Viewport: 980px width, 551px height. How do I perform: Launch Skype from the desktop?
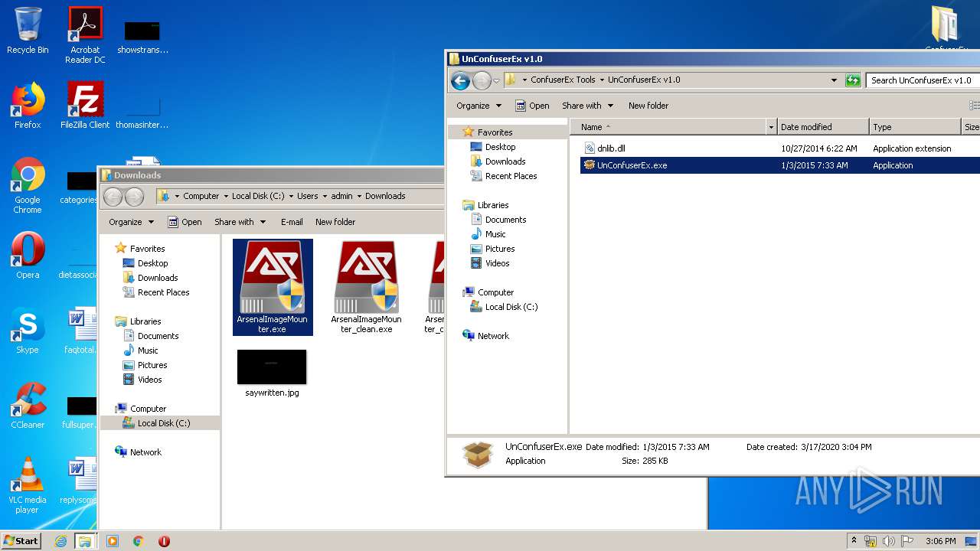[x=28, y=331]
